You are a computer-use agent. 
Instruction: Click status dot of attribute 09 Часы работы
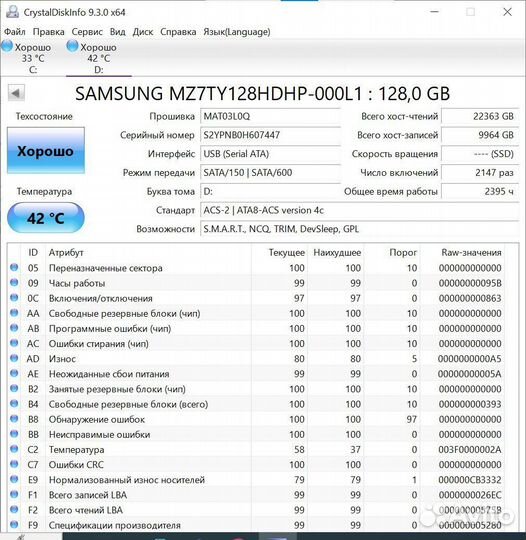(x=14, y=282)
